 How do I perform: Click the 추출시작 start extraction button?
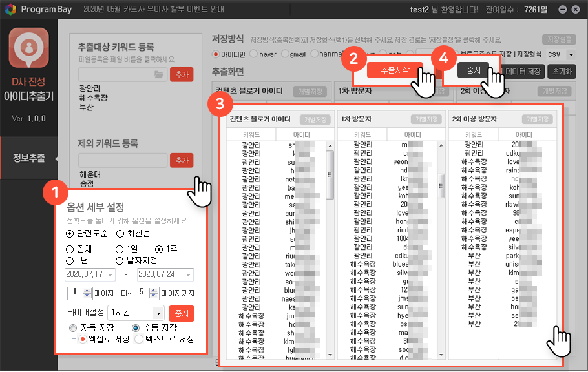point(394,70)
